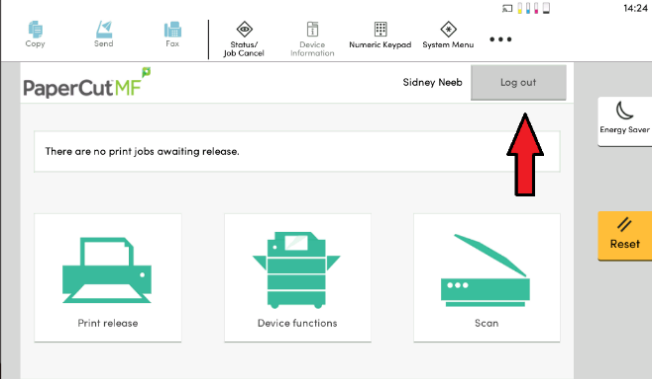Activate Energy Saver mode
The image size is (652, 379).
tap(625, 121)
